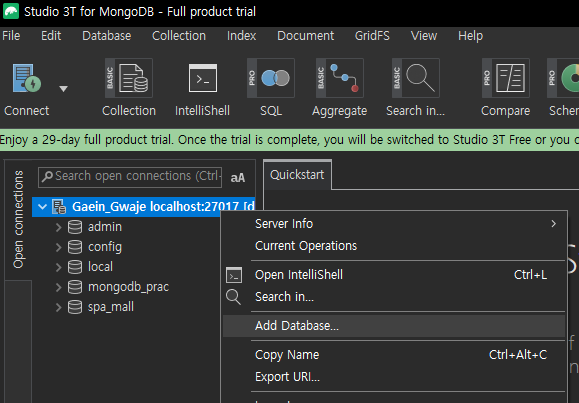
Task: Select the spa_mall database name
Action: click(x=111, y=307)
